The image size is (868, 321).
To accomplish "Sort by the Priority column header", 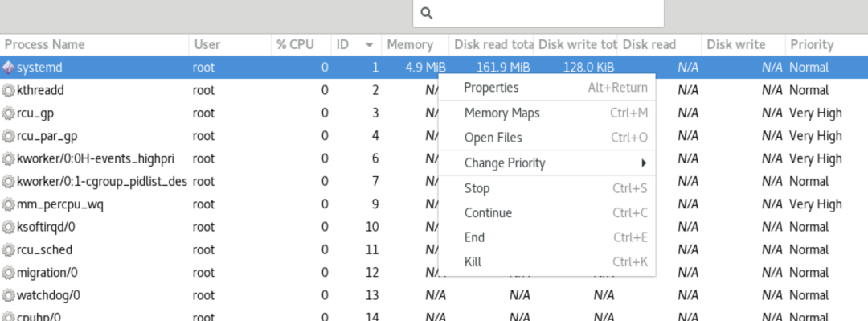I will pyautogui.click(x=826, y=44).
